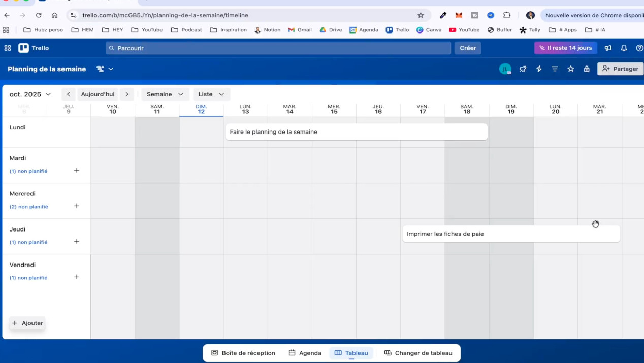Open the Trello app switcher grid icon
This screenshot has width=644, height=363.
coord(8,48)
